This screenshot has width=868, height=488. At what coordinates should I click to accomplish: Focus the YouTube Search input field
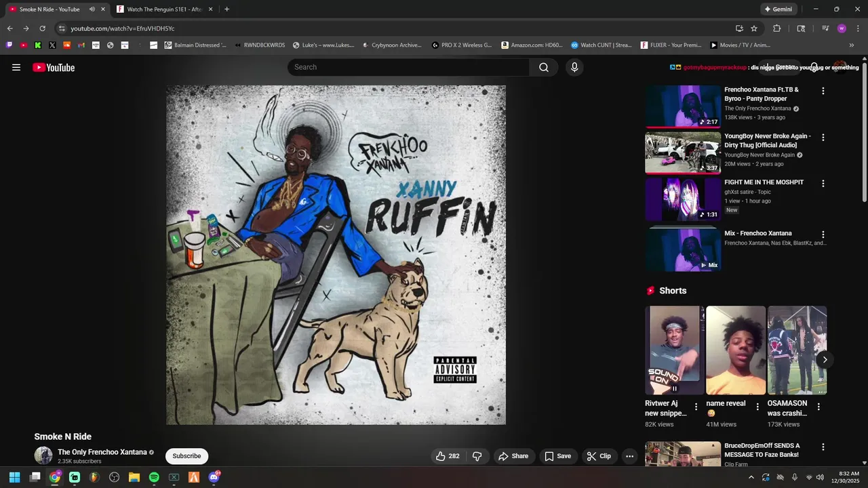(409, 67)
